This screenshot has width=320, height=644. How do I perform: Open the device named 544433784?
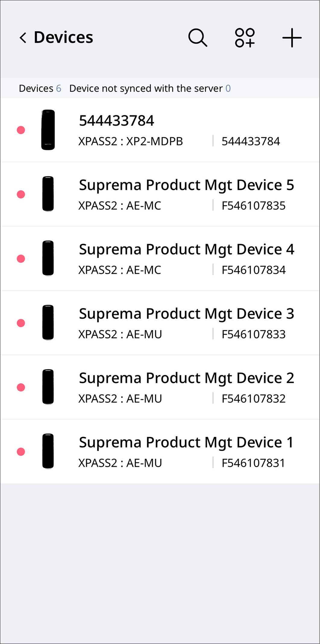pyautogui.click(x=116, y=121)
